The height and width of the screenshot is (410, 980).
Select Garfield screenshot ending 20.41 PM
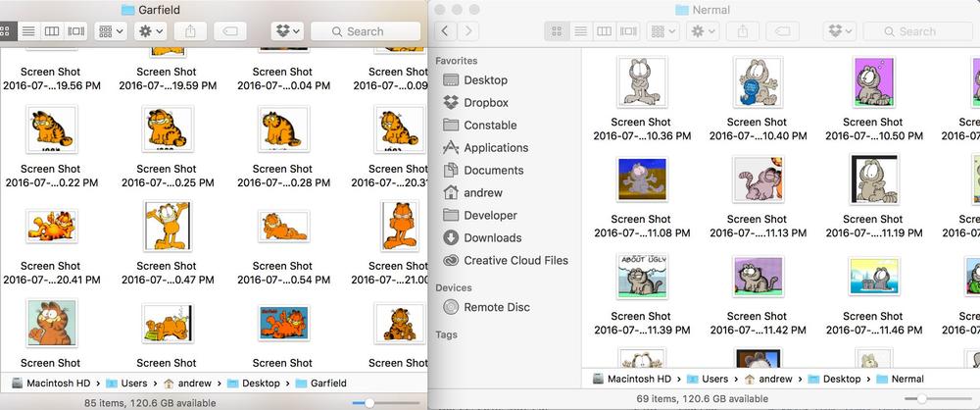51,226
